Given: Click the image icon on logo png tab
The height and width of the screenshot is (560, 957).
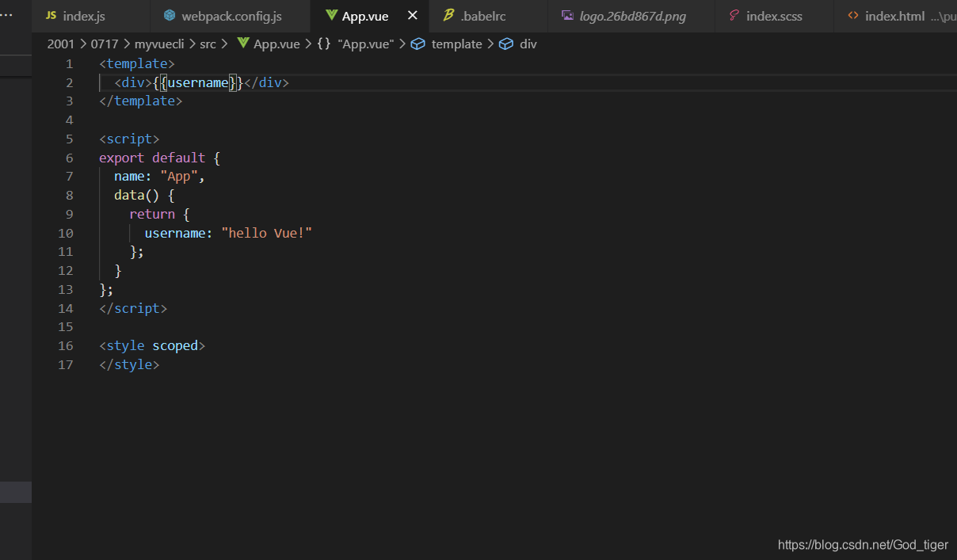Looking at the screenshot, I should coord(567,16).
